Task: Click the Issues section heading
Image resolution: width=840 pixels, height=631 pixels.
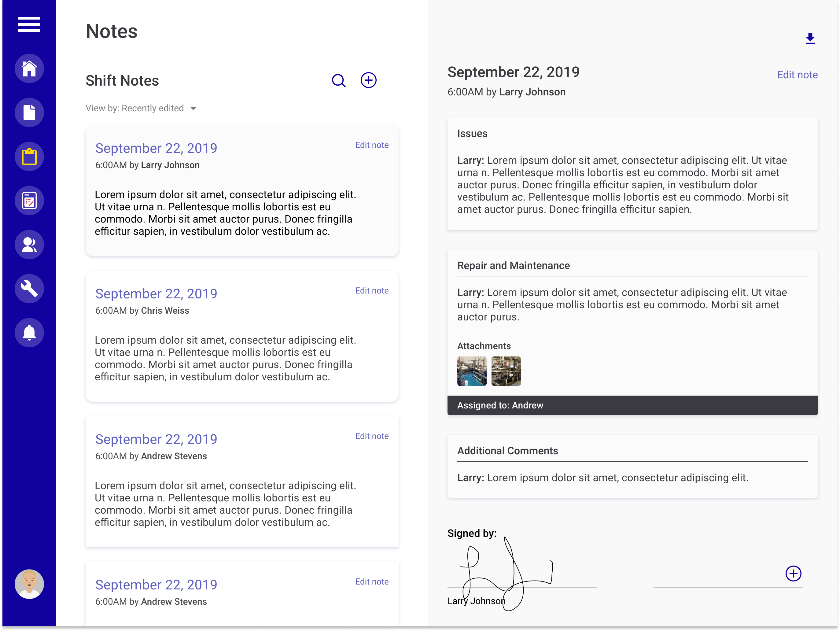Action: (472, 134)
